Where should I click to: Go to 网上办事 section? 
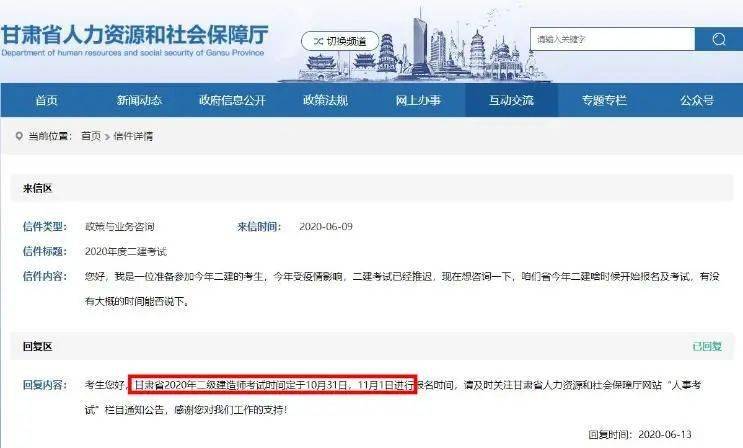(418, 100)
